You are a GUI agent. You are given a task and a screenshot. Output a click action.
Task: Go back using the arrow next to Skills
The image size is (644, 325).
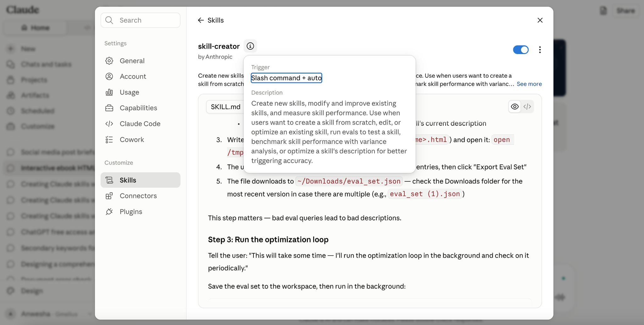201,20
